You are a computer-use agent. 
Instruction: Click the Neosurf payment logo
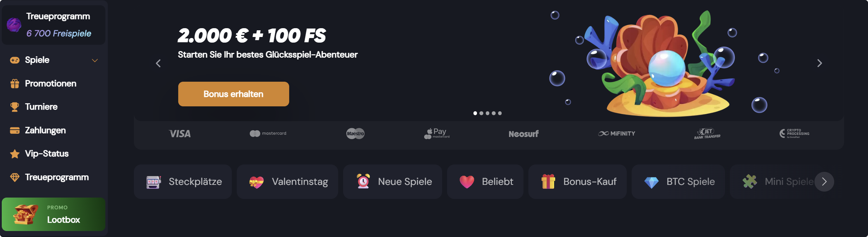point(523,134)
